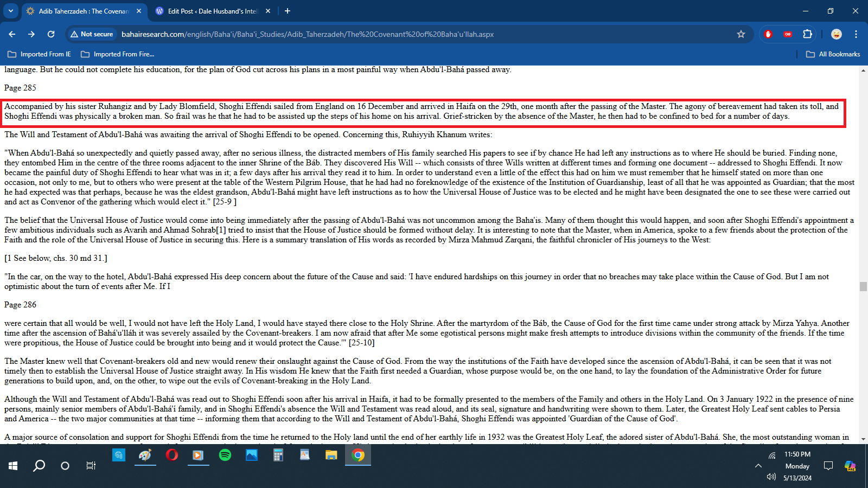
Task: Reload the current page
Action: pos(51,34)
